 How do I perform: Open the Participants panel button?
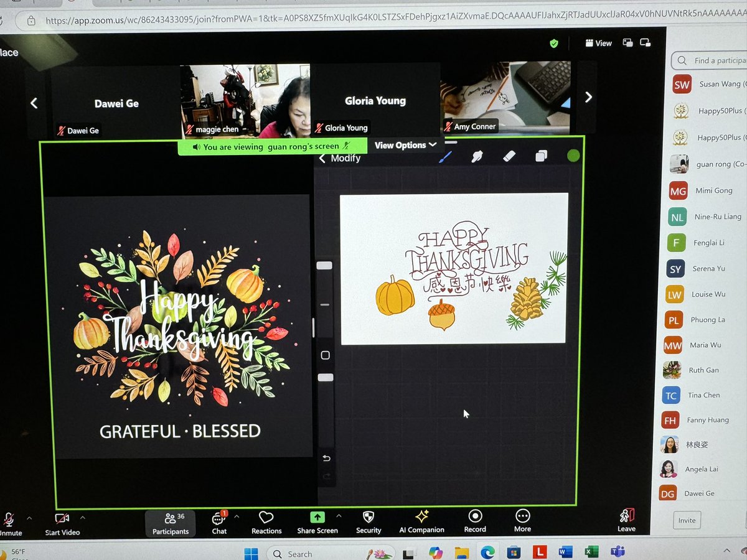click(171, 523)
